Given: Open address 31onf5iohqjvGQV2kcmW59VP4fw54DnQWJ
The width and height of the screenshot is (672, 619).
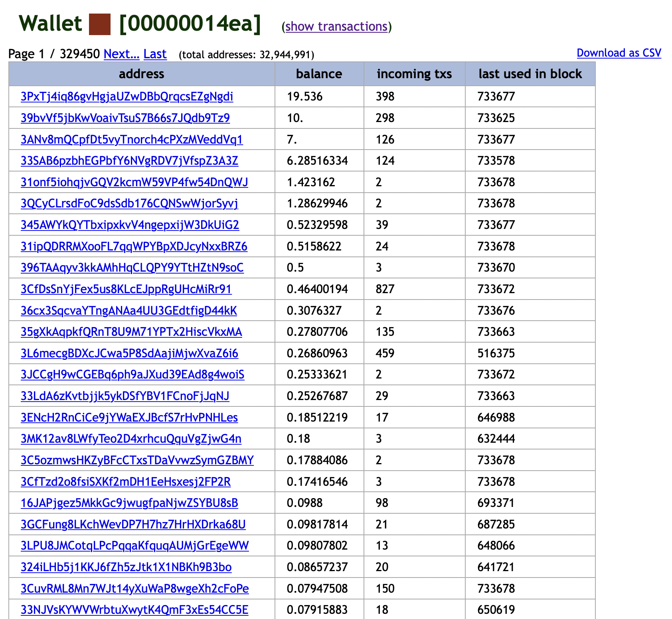Looking at the screenshot, I should click(x=134, y=182).
